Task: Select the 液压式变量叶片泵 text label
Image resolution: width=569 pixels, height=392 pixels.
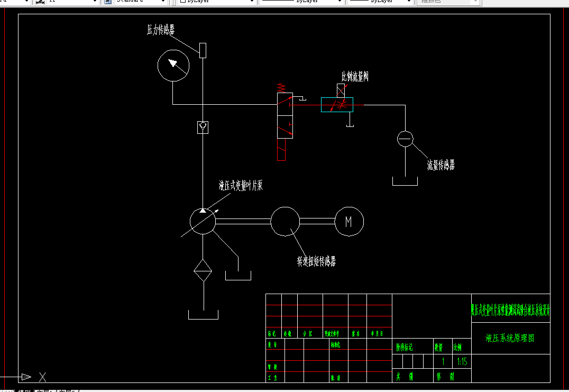Action: [x=241, y=186]
